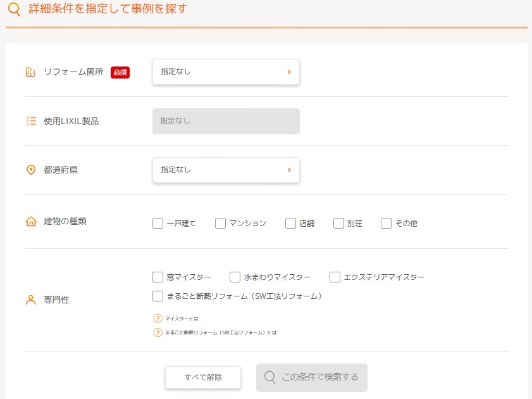The width and height of the screenshot is (532, 399).
Task: Click the 専門性 person icon
Action: click(x=31, y=300)
